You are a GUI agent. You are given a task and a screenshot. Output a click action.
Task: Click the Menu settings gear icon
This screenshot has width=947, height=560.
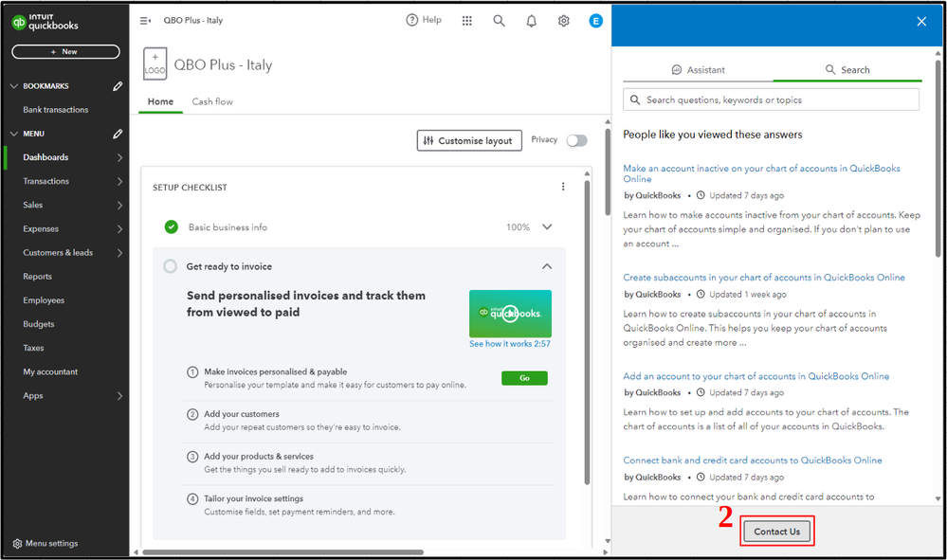[17, 544]
